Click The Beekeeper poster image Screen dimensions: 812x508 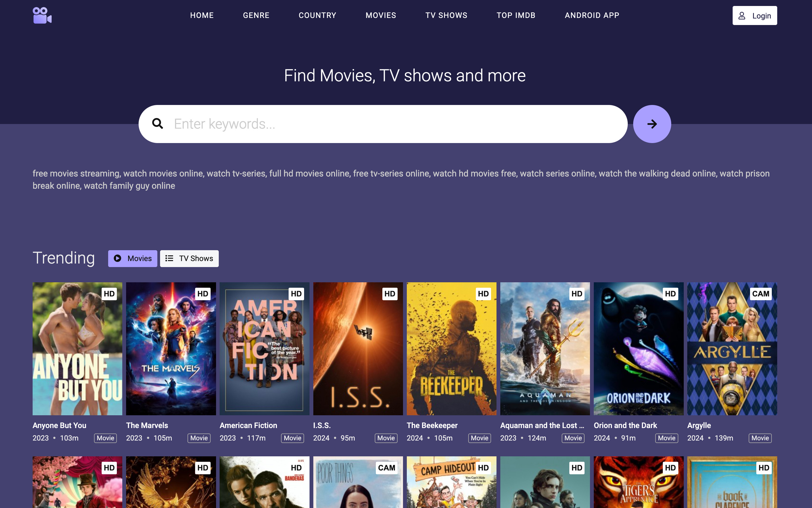click(x=451, y=349)
